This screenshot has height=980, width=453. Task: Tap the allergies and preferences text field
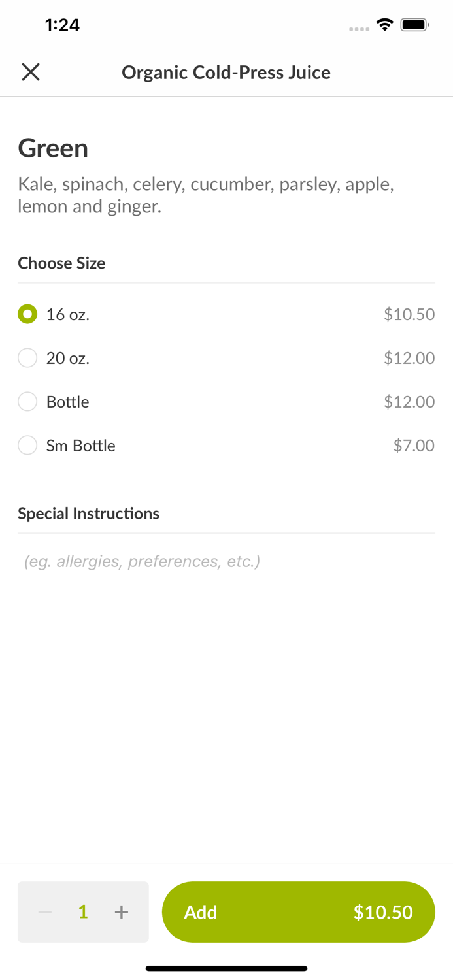click(x=141, y=561)
